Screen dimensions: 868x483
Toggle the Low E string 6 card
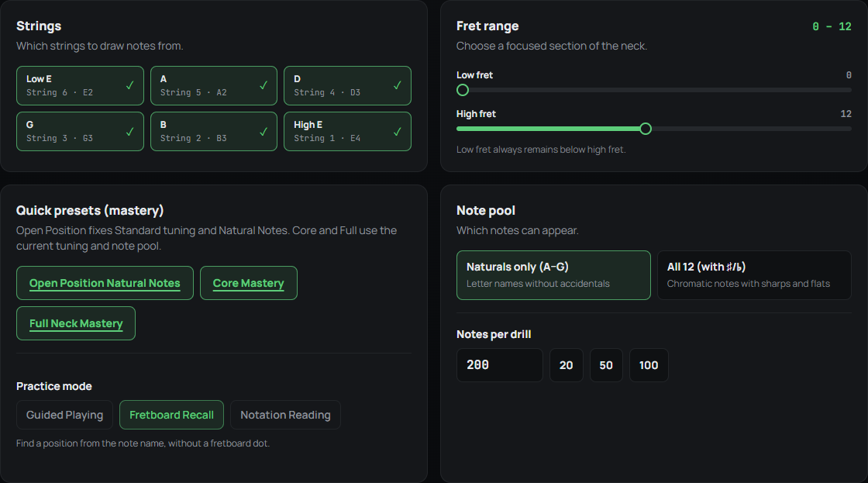point(81,86)
